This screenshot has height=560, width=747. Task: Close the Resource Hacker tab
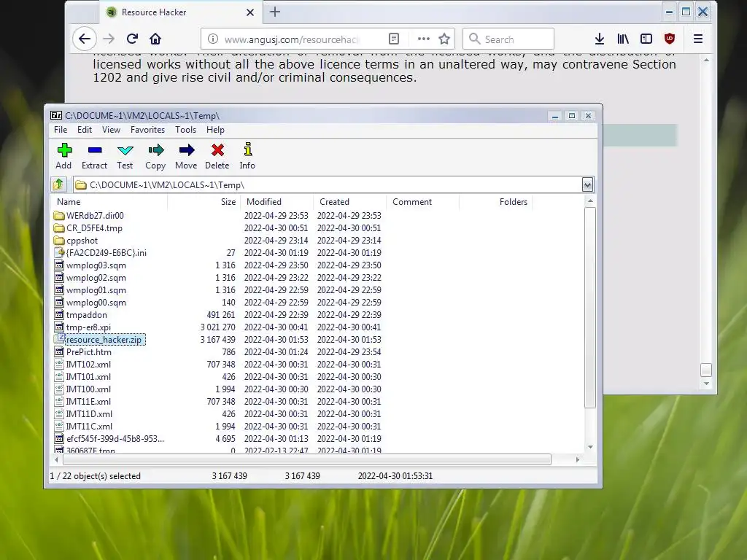tap(250, 12)
